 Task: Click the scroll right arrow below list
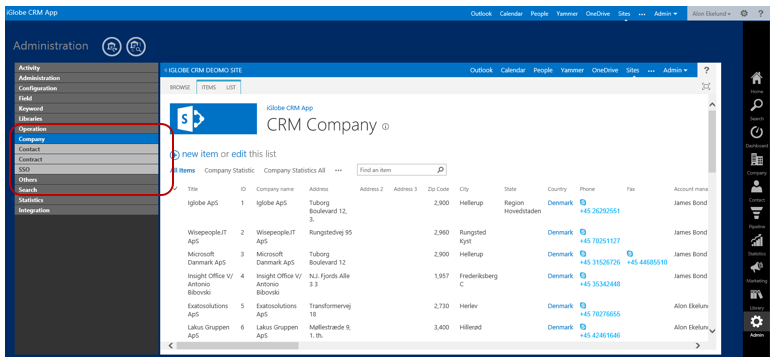(x=698, y=346)
